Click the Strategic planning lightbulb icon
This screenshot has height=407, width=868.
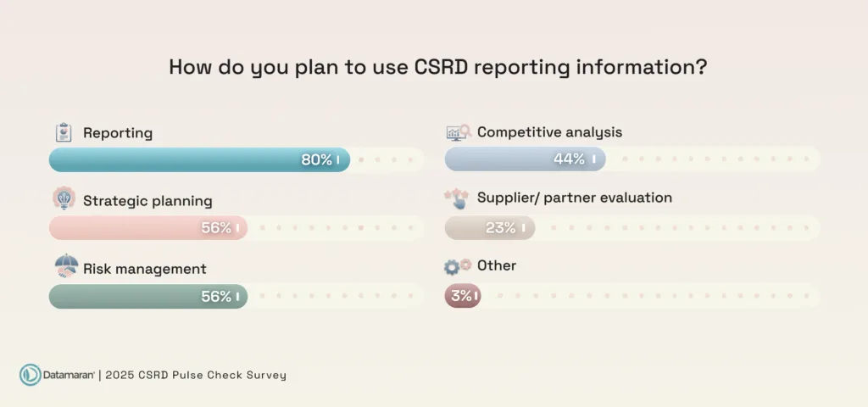coord(64,198)
